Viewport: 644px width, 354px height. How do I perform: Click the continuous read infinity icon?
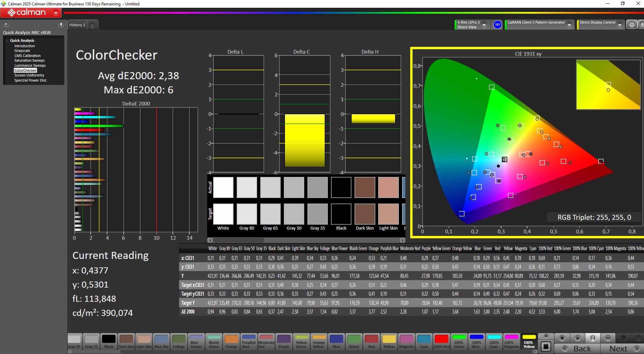point(608,338)
